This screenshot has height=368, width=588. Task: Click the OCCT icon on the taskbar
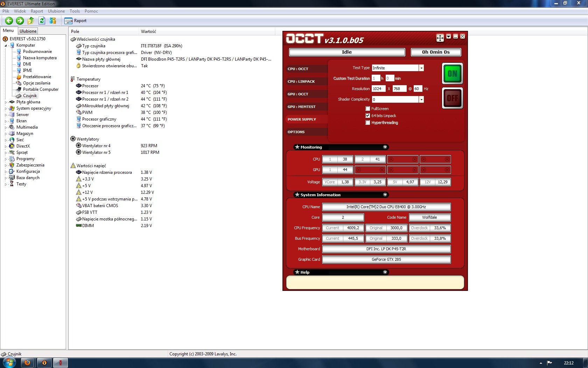click(61, 363)
